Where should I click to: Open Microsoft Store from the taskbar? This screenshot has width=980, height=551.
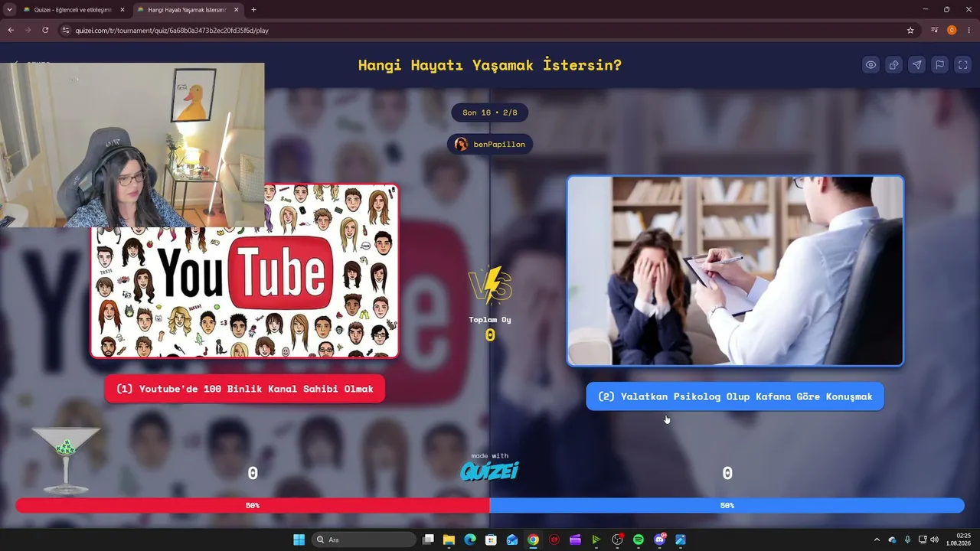pyautogui.click(x=492, y=540)
